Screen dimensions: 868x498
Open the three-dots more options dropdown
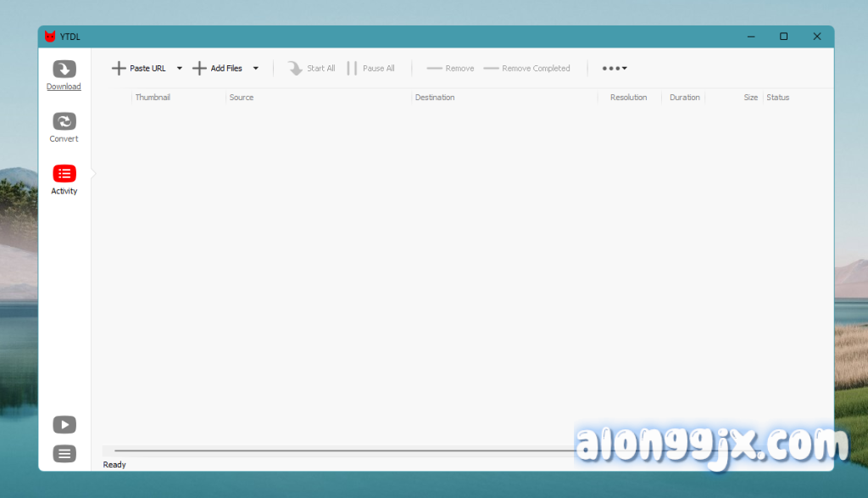click(615, 69)
